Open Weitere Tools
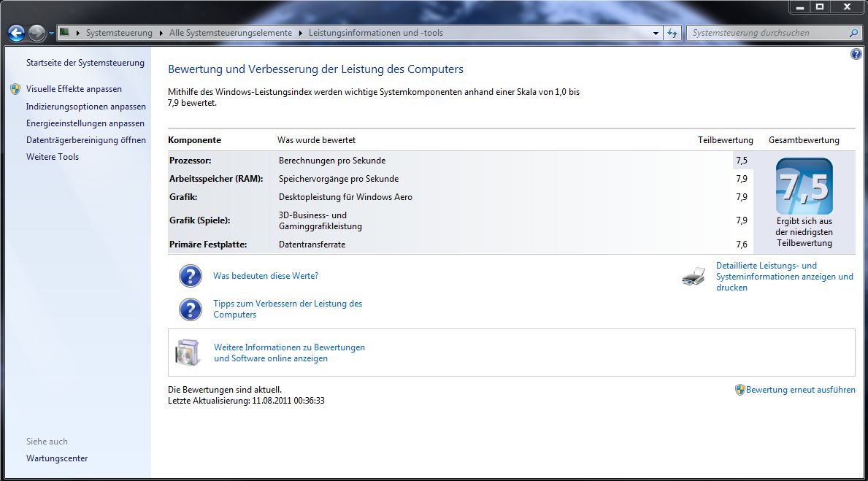Image resolution: width=868 pixels, height=481 pixels. (x=53, y=157)
